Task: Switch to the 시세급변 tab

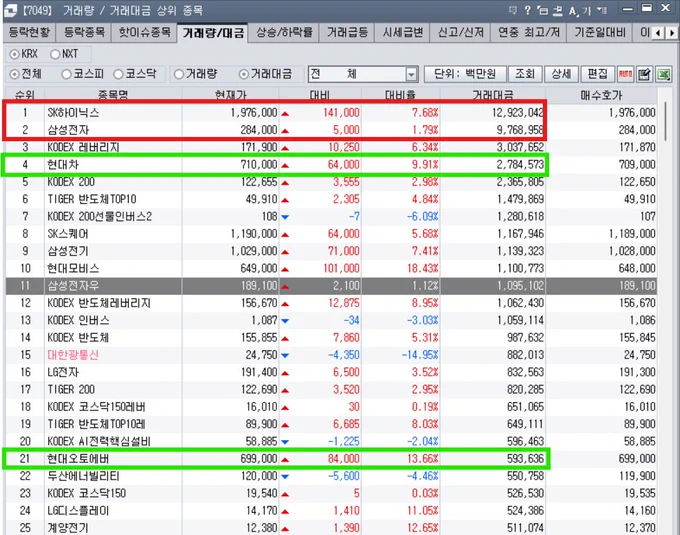Action: [x=402, y=33]
